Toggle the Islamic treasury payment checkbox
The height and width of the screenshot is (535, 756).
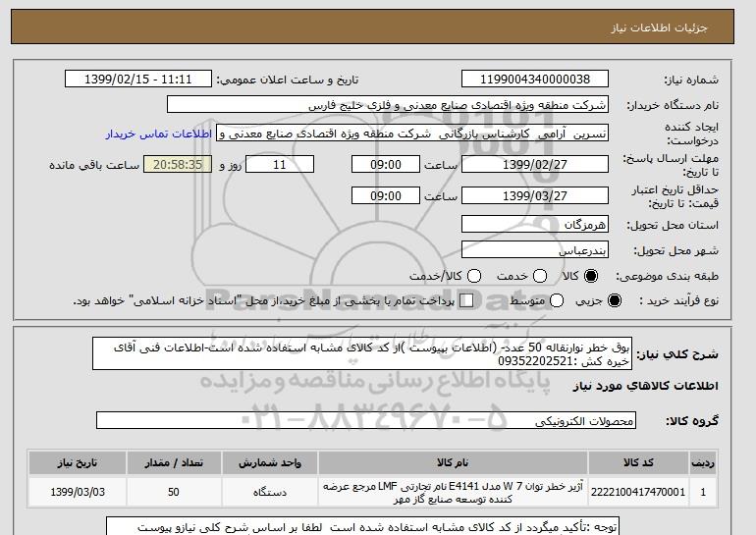coord(466,300)
